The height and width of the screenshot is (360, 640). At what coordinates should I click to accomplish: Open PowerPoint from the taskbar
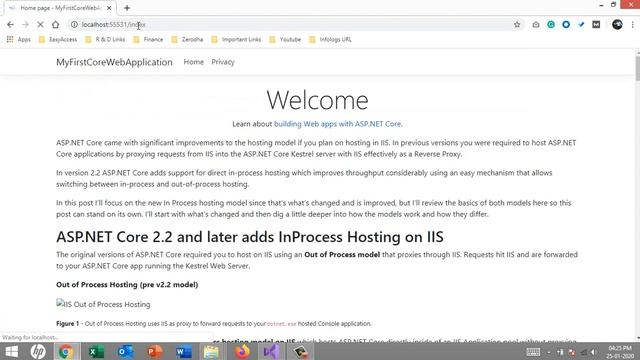tap(155, 351)
